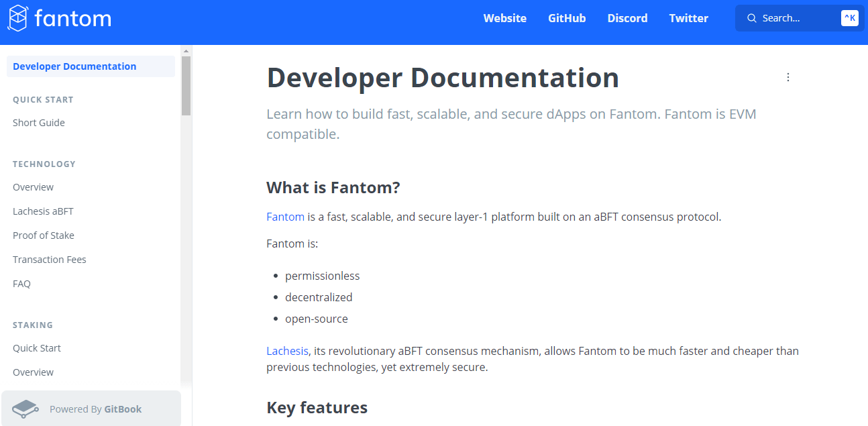Click the QUICK START section label
Image resolution: width=868 pixels, height=426 pixels.
pyautogui.click(x=43, y=99)
